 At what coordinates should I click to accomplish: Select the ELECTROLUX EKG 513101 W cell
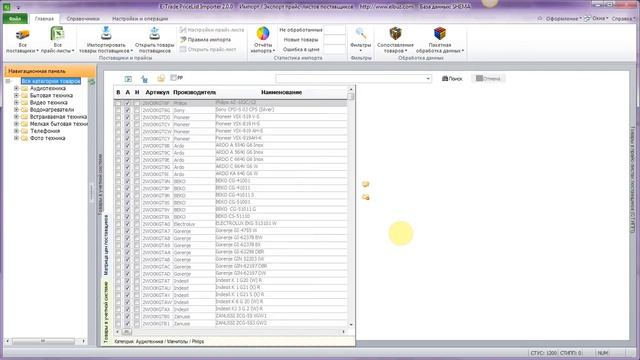[281, 224]
